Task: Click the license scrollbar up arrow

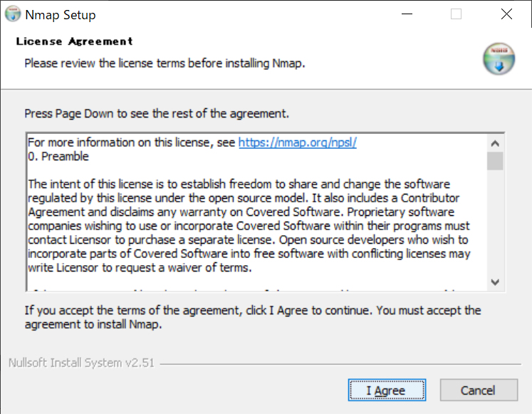Action: (x=496, y=141)
